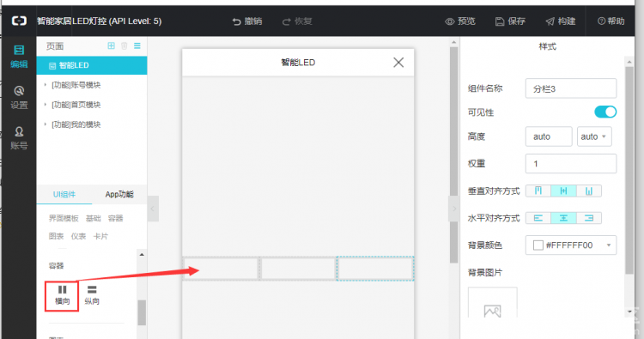Select vertical align middle option
The width and height of the screenshot is (644, 339).
click(x=563, y=191)
